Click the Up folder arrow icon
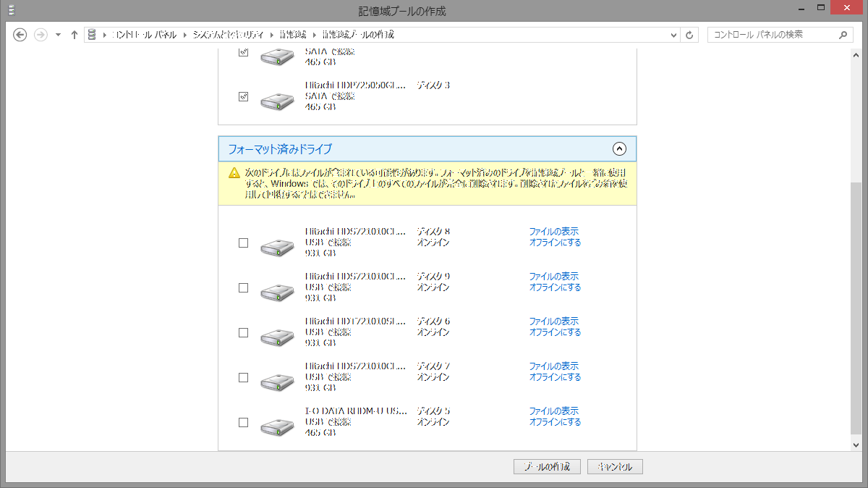The image size is (868, 488). pyautogui.click(x=74, y=35)
